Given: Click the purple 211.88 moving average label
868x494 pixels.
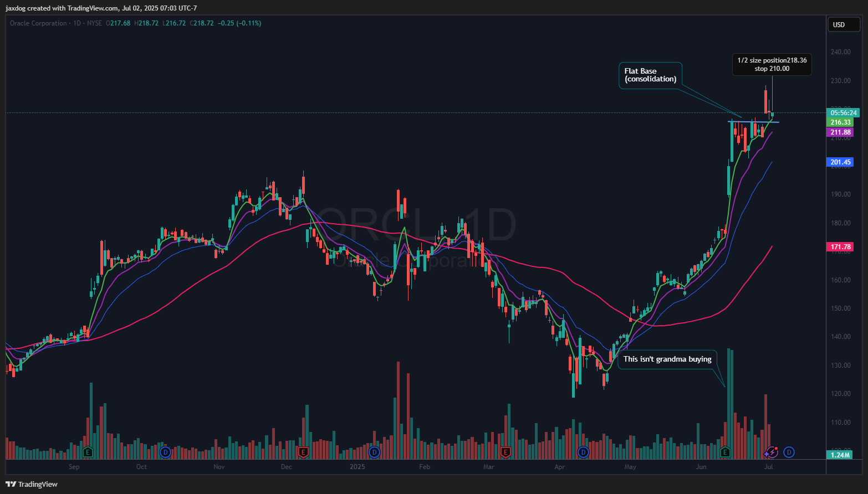Looking at the screenshot, I should pyautogui.click(x=841, y=132).
